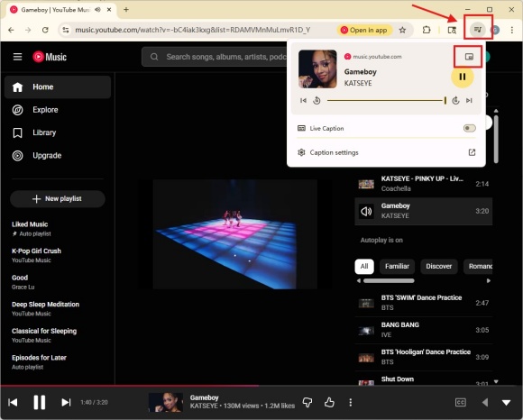Click chip scroller left arrow
This screenshot has height=420, width=523.
(359, 280)
